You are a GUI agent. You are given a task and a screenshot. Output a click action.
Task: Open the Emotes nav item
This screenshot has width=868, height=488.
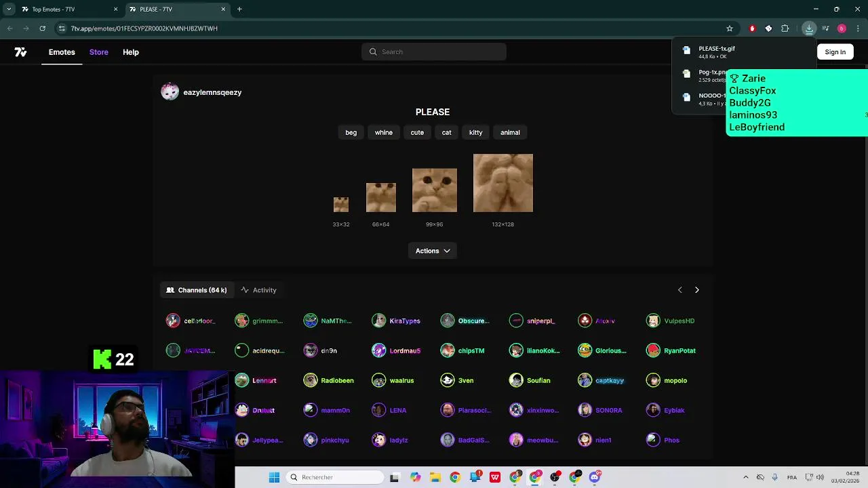click(62, 52)
